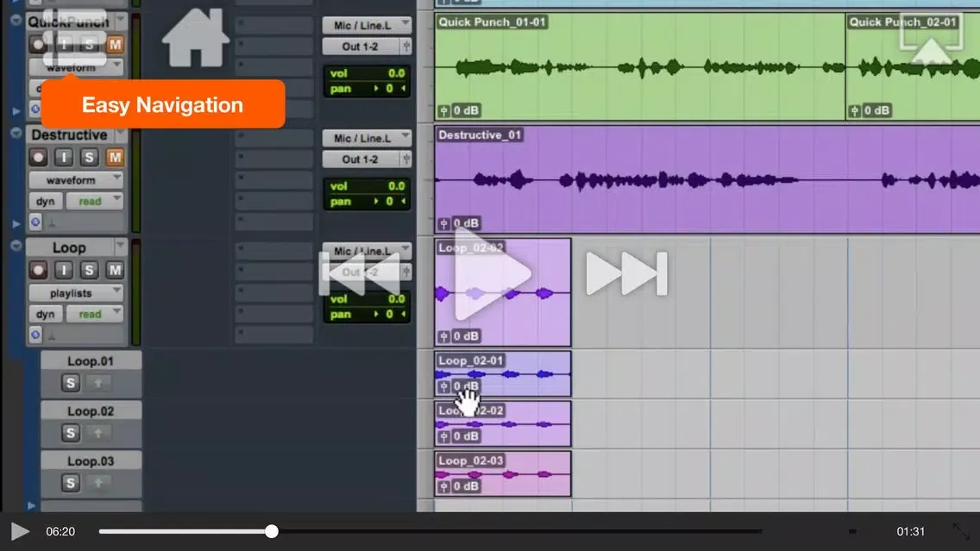Open Destructive automation mode 'read' dropdown
980x551 pixels.
(94, 201)
